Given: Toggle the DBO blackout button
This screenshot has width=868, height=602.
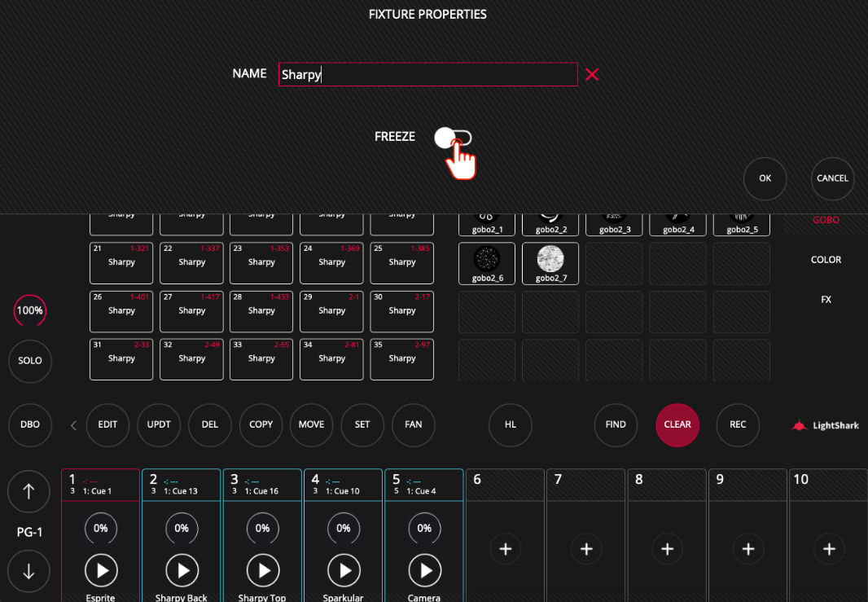Looking at the screenshot, I should point(30,424).
